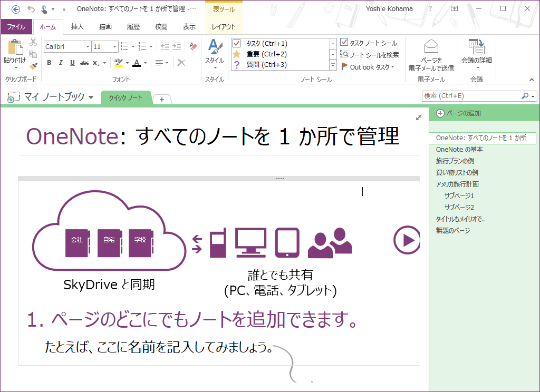Play the video with play button
Screen dimensions: 540x392
[x=407, y=240]
